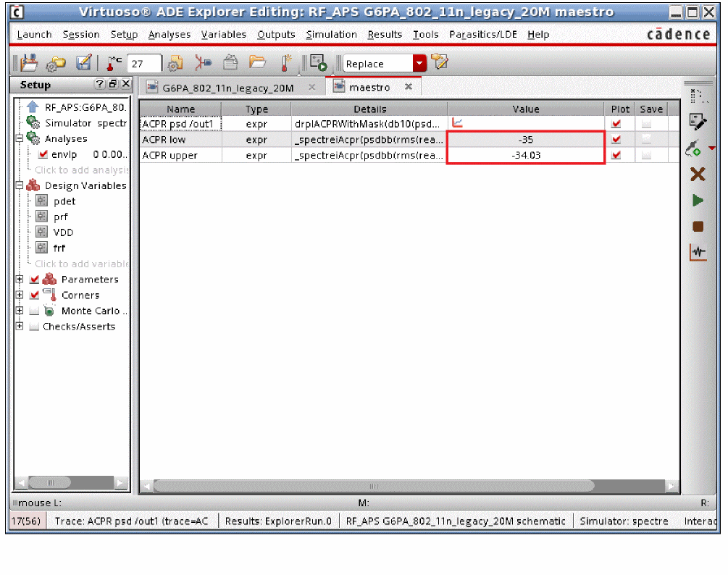The width and height of the screenshot is (728, 575).
Task: Enable the Checks/Asserts checkbox
Action: pyautogui.click(x=34, y=327)
